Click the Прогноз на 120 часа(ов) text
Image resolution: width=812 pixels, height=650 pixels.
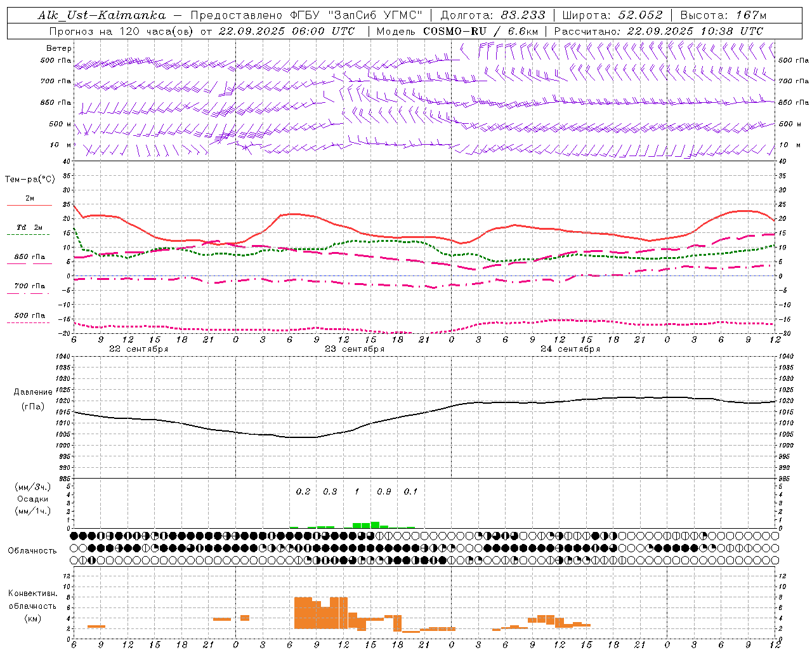(x=122, y=31)
